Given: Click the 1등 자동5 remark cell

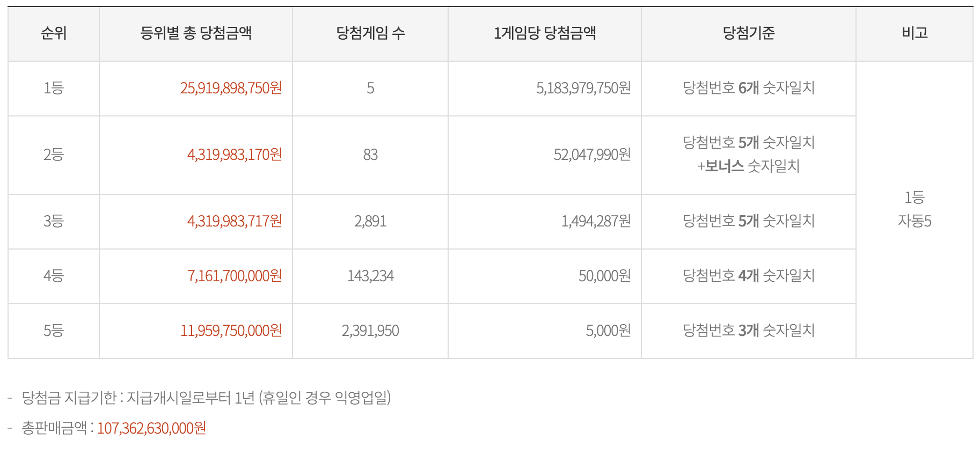Looking at the screenshot, I should point(915,209).
